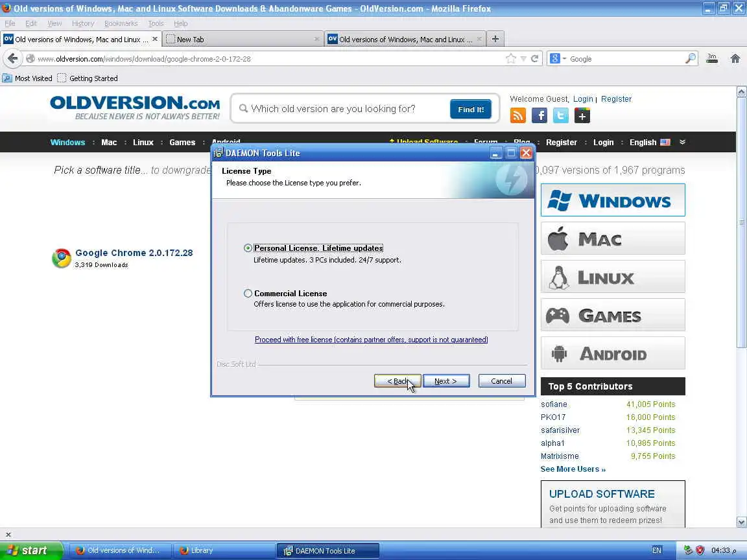The width and height of the screenshot is (747, 560).
Task: Select Commercial License radio option
Action: [248, 294]
